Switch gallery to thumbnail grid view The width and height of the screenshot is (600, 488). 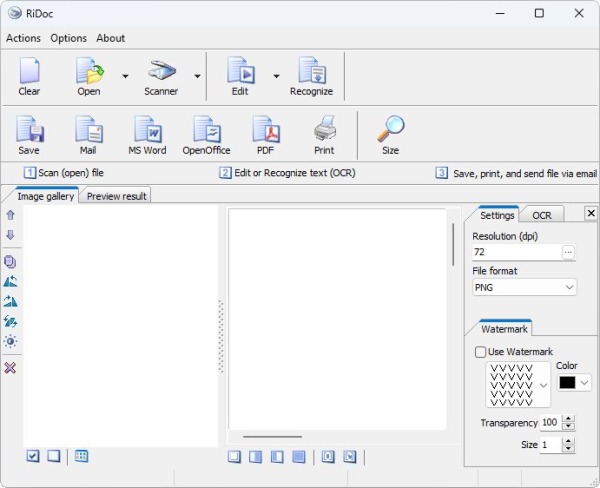pos(82,456)
